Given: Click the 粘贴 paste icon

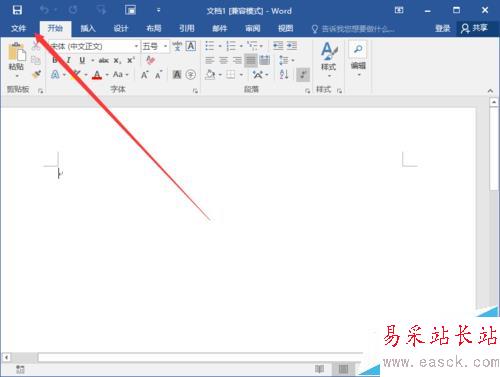Looking at the screenshot, I should [x=16, y=52].
